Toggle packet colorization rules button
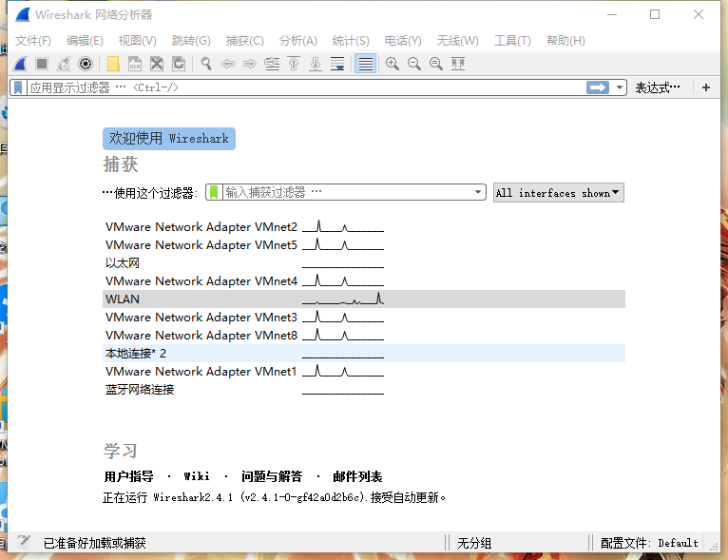The image size is (728, 560). [x=365, y=64]
